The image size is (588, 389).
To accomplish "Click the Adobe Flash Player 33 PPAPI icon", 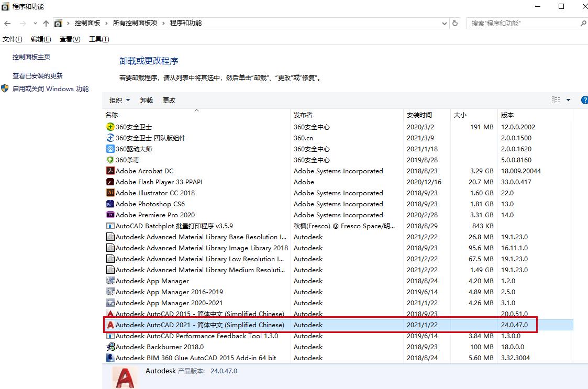I will [110, 182].
